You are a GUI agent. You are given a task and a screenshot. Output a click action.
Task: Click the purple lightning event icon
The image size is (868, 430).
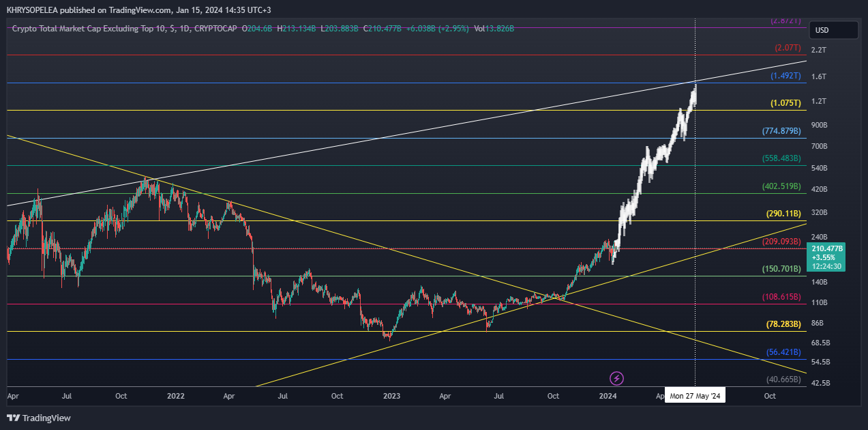tap(616, 377)
